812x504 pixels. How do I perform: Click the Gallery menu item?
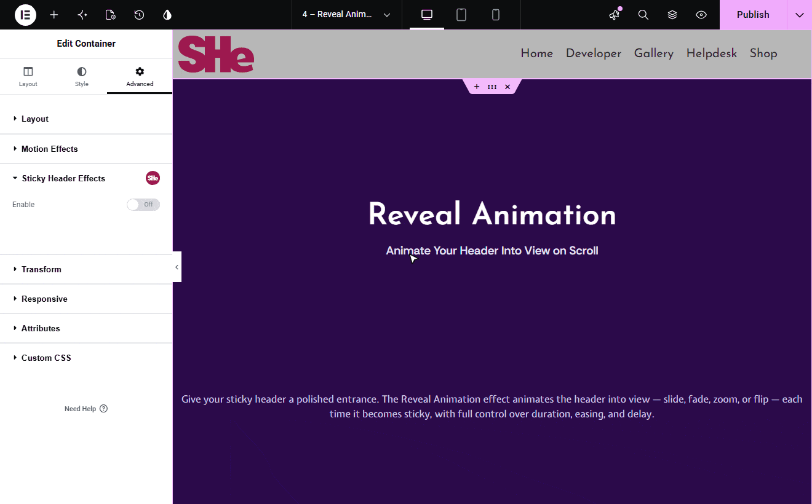pyautogui.click(x=654, y=53)
